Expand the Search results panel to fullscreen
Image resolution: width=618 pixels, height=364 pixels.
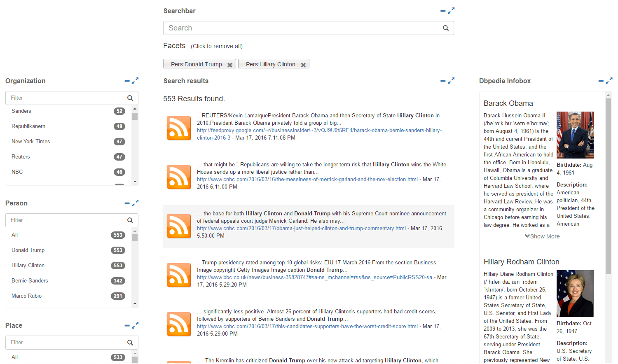[451, 81]
